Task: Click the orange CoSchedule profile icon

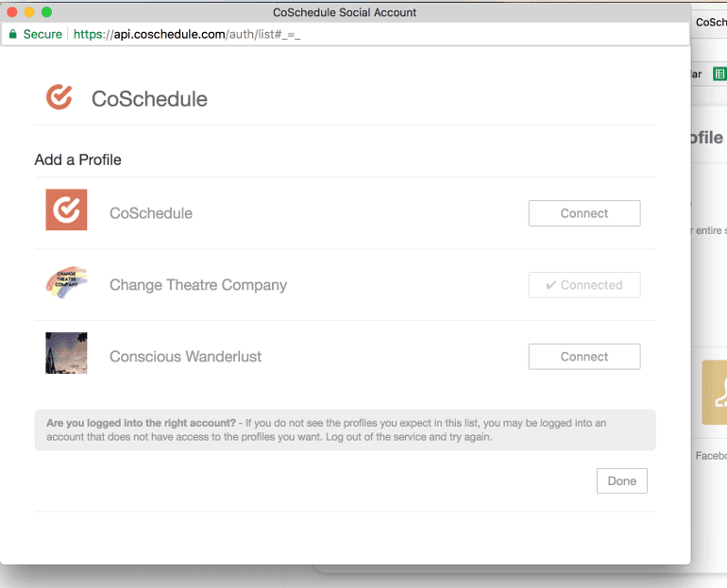Action: point(66,210)
